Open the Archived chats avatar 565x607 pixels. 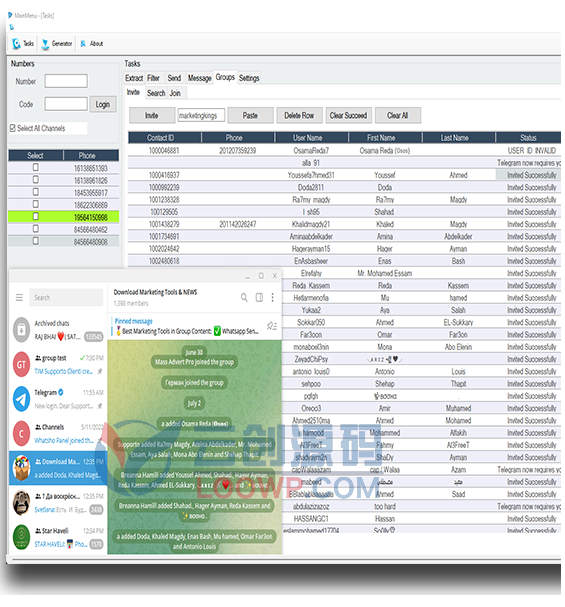(x=21, y=330)
